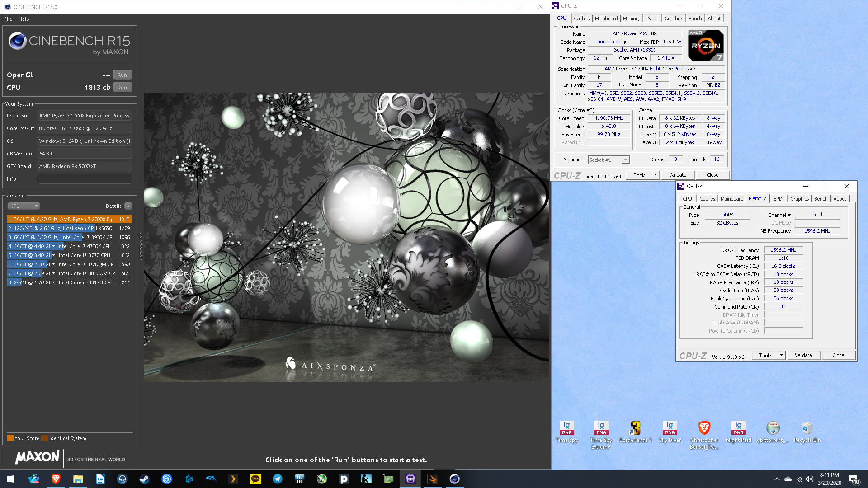Switch to Caches tab in top CPU-Z window

(581, 19)
